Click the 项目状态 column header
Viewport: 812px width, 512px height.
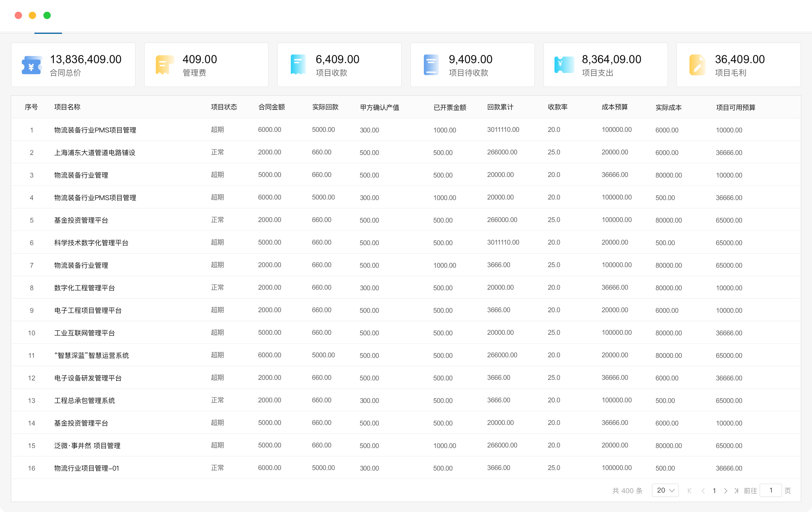pos(224,107)
